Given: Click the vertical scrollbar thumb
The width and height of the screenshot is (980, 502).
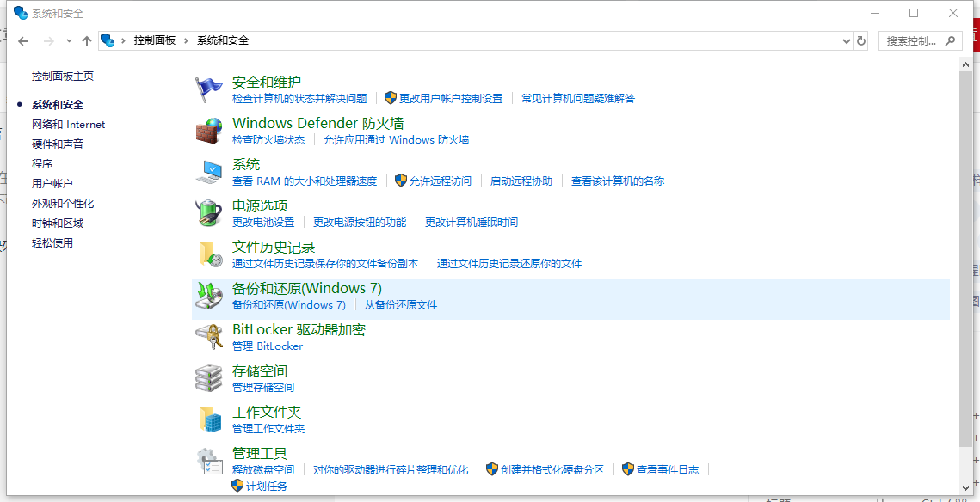Looking at the screenshot, I should (x=965, y=259).
